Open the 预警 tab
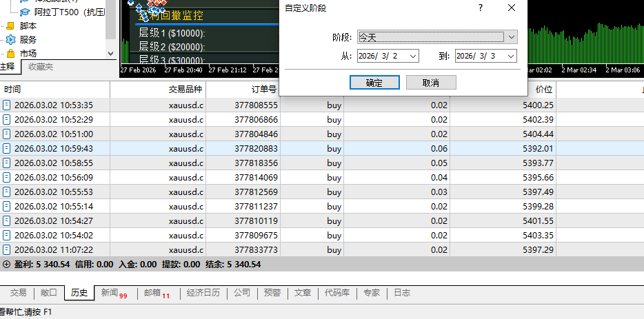The width and height of the screenshot is (644, 319). [272, 293]
